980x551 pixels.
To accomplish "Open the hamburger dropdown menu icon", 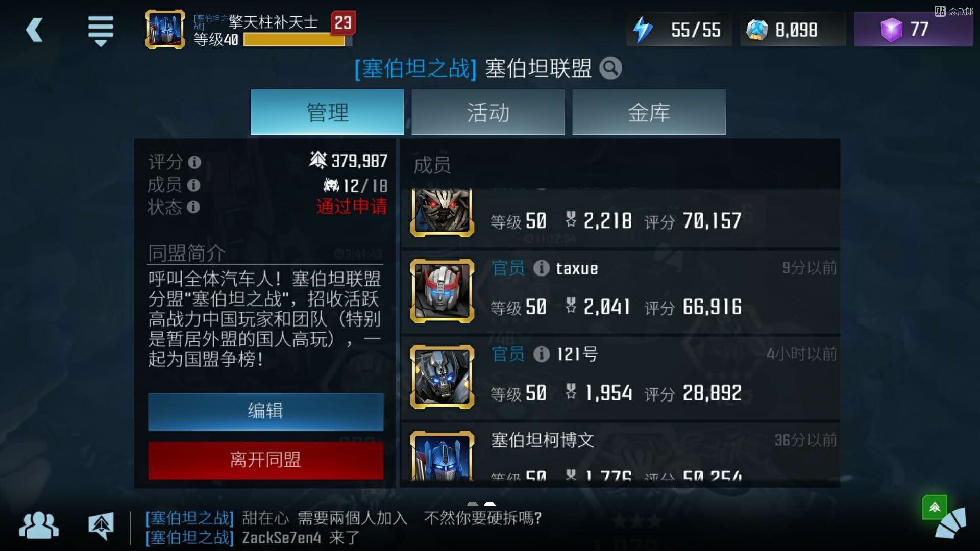I will pyautogui.click(x=101, y=31).
